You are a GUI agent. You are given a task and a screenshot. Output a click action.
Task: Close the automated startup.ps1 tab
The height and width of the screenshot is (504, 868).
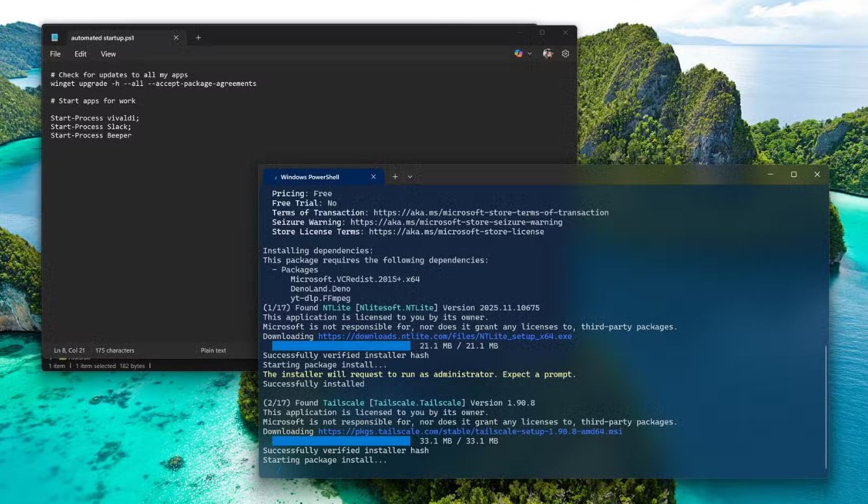click(176, 38)
